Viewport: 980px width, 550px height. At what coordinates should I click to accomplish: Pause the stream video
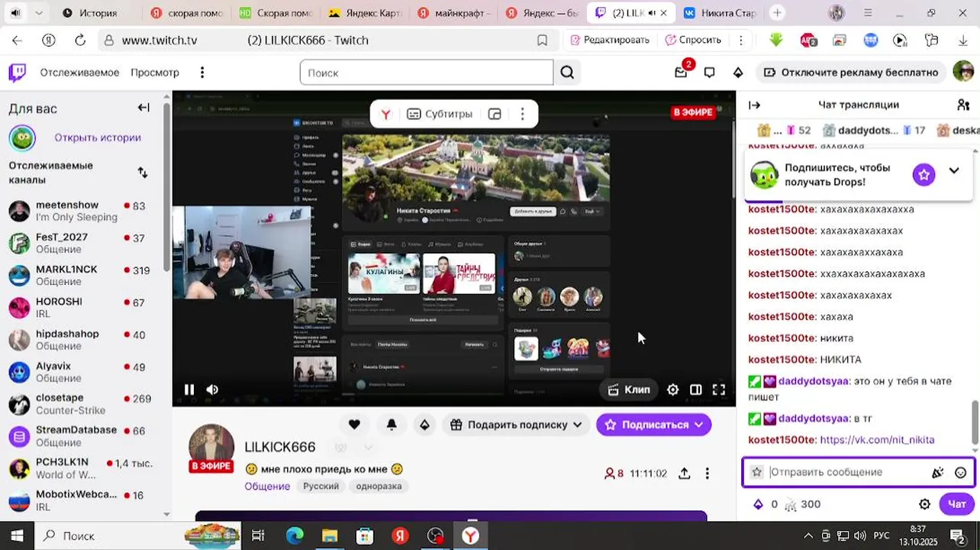tap(189, 390)
